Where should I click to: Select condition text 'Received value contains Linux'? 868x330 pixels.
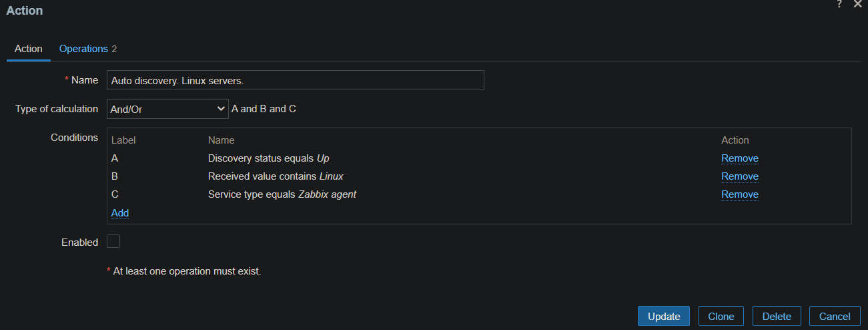[276, 176]
